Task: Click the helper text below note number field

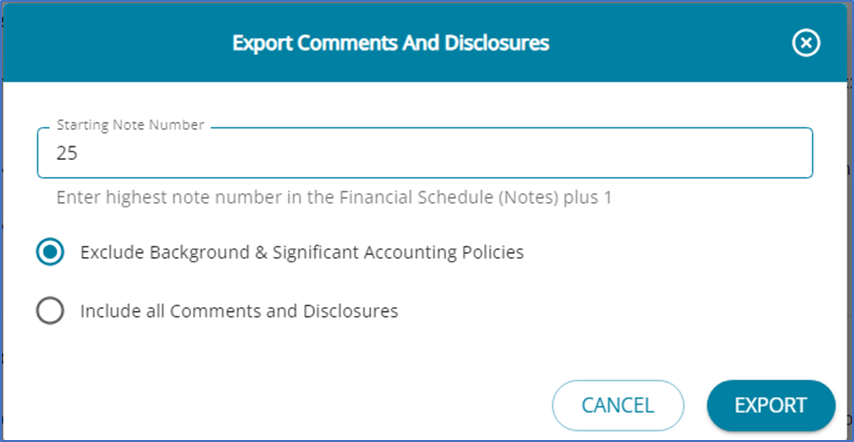Action: coord(333,198)
